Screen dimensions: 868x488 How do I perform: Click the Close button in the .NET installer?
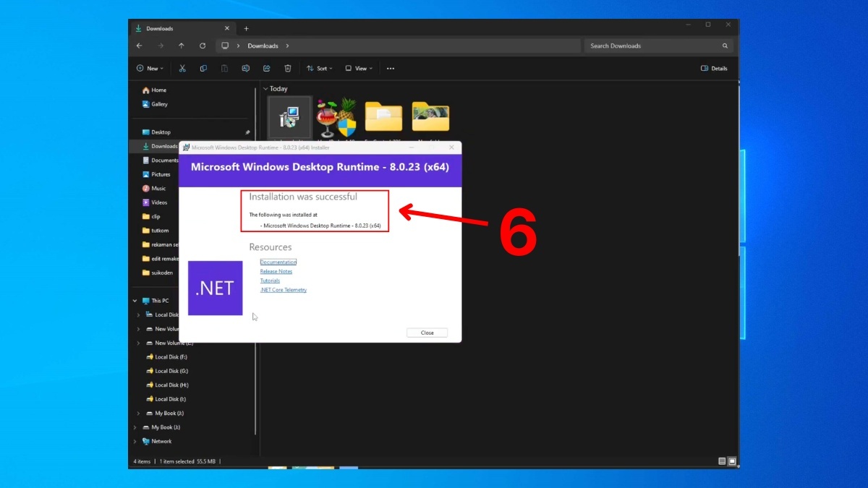pos(427,333)
